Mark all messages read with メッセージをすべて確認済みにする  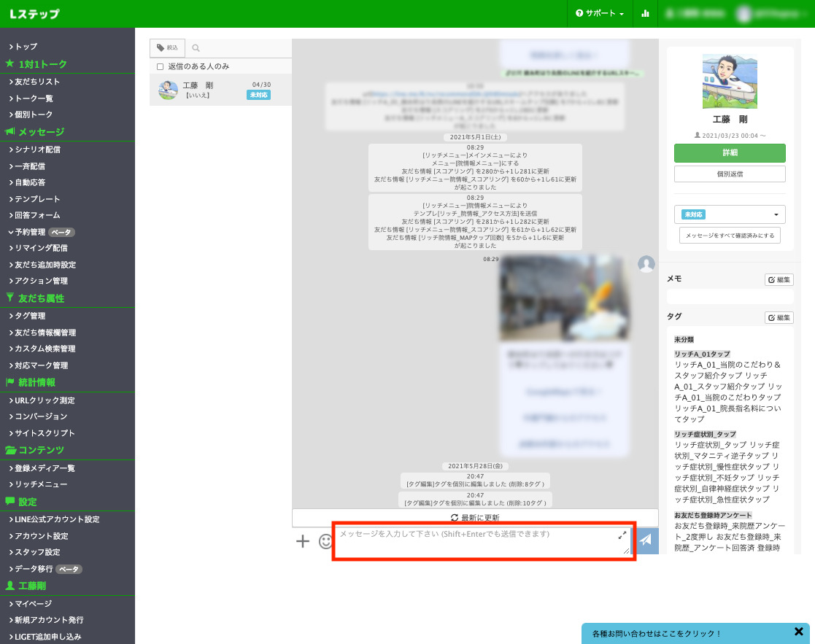730,235
